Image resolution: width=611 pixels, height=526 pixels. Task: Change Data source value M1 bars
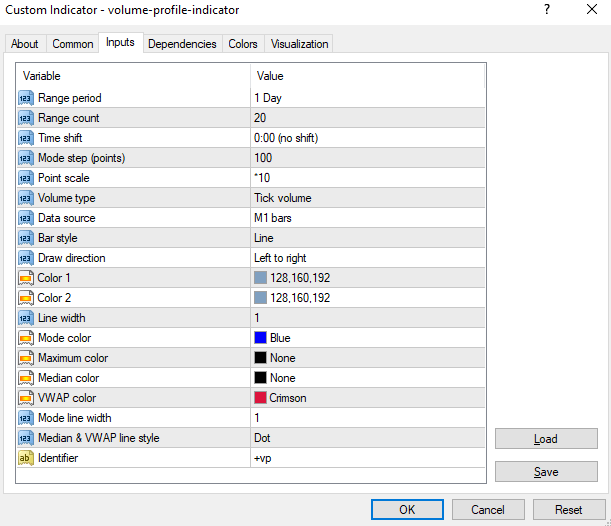tap(368, 218)
